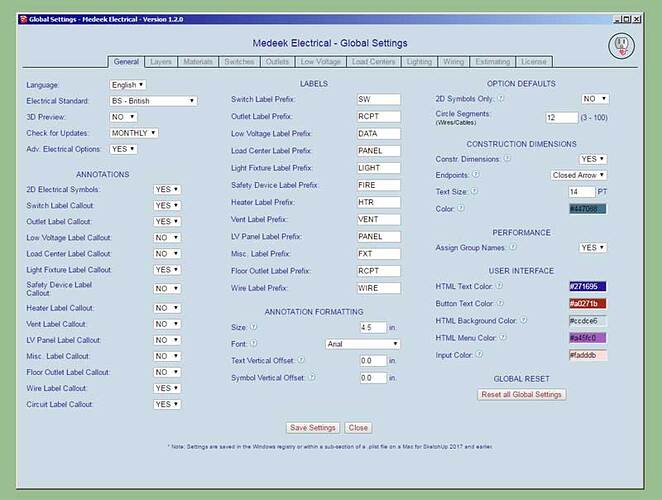The height and width of the screenshot is (500, 662).
Task: Open the Light Fixture Label Callout dropdown
Action: [x=167, y=270]
